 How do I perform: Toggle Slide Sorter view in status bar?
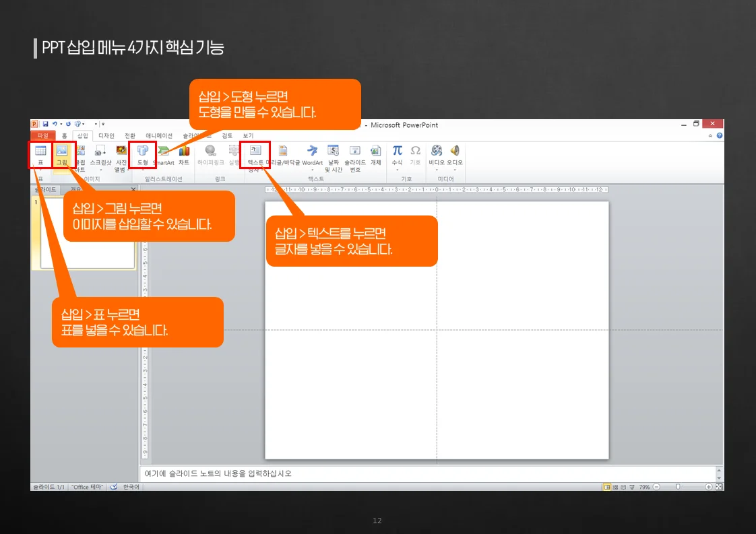coord(615,487)
